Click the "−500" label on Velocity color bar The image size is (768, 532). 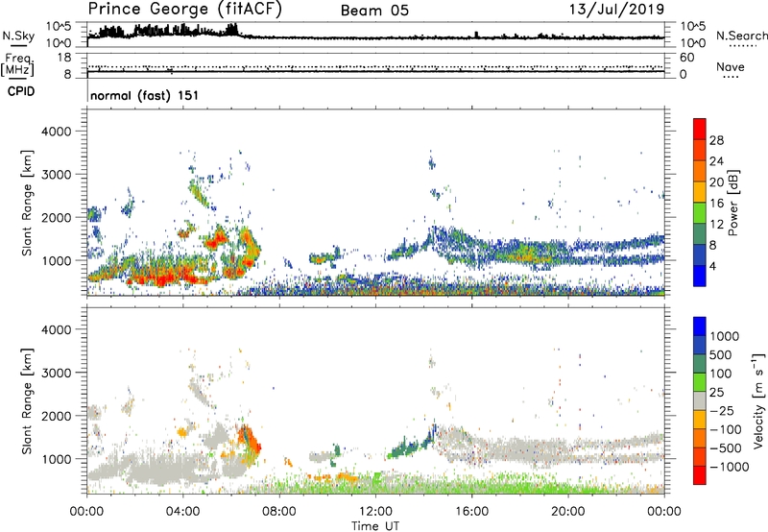tap(726, 448)
